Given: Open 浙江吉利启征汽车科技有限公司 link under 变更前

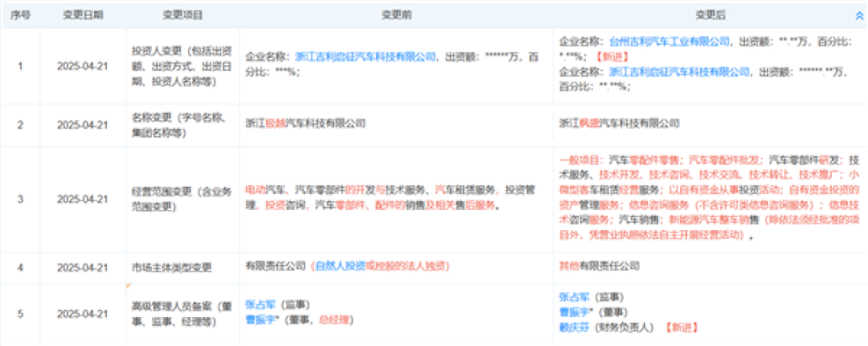Looking at the screenshot, I should [366, 56].
